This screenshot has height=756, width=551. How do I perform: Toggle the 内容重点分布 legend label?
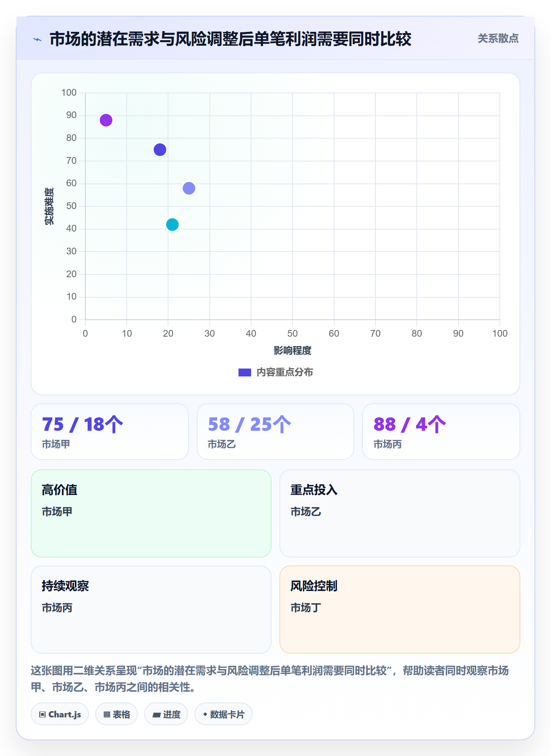(285, 372)
